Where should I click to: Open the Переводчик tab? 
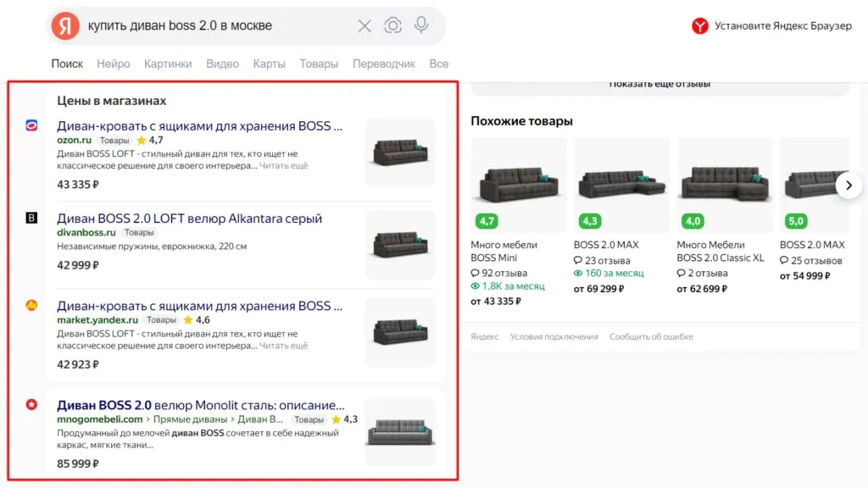point(384,64)
